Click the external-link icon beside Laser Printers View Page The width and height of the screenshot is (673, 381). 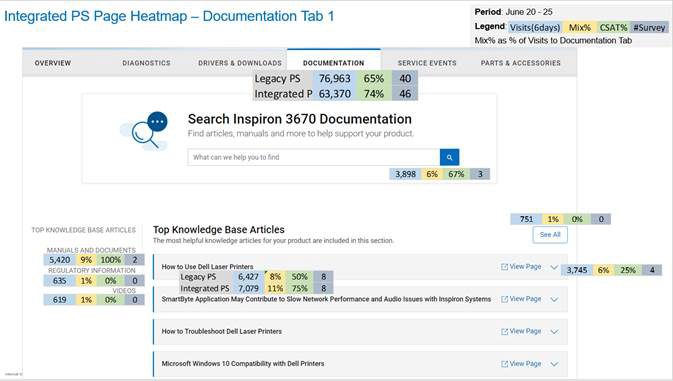tap(504, 267)
